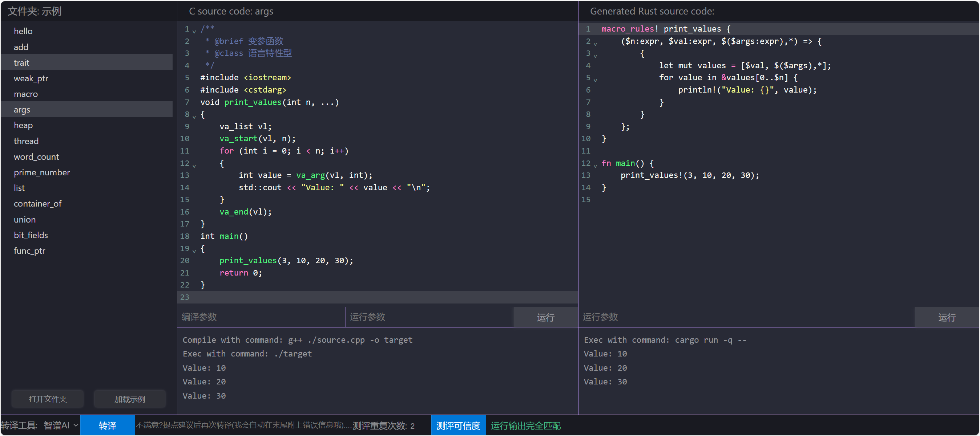
Task: Collapse Rust for loop at line 5
Action: (x=596, y=80)
